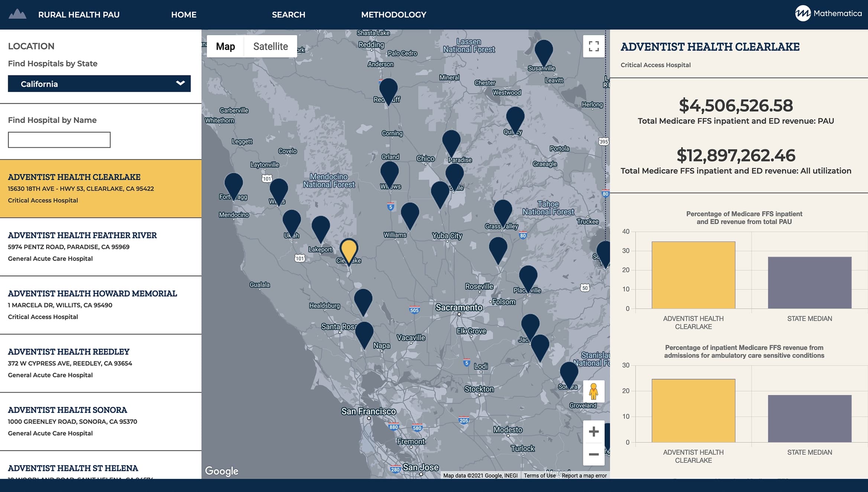Switch map to Satellite view

(x=271, y=46)
